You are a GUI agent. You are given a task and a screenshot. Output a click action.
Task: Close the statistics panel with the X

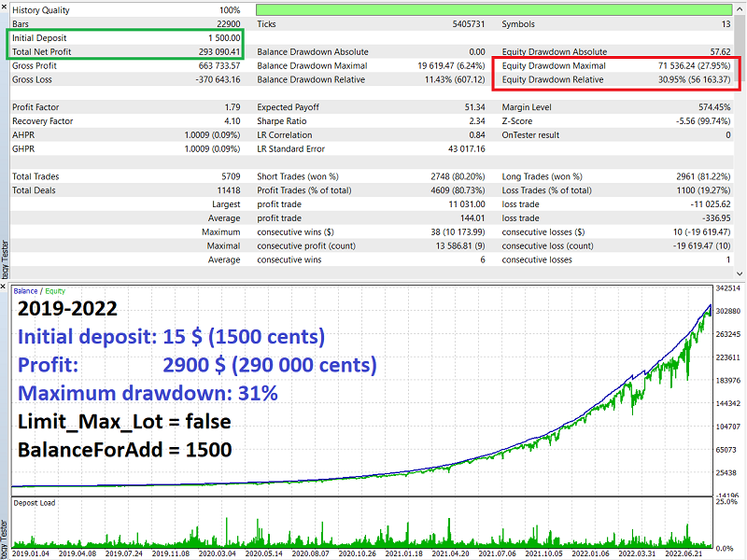pos(4,7)
